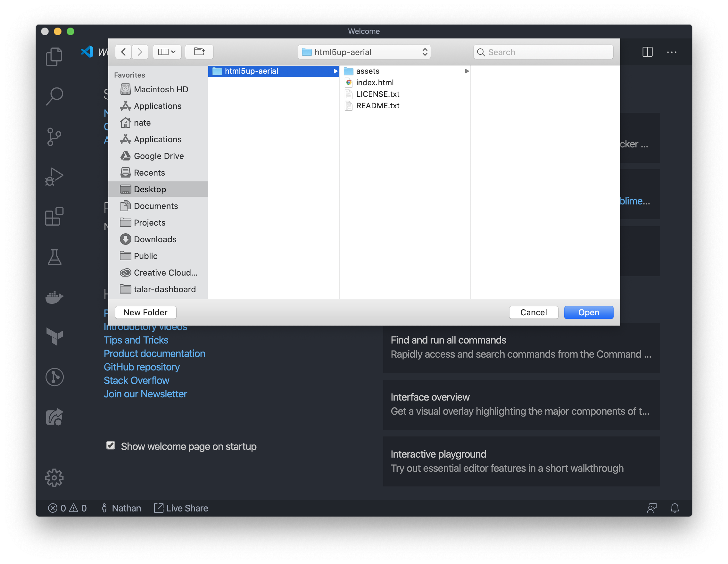The width and height of the screenshot is (728, 564).
Task: Click the Open button
Action: pos(588,312)
